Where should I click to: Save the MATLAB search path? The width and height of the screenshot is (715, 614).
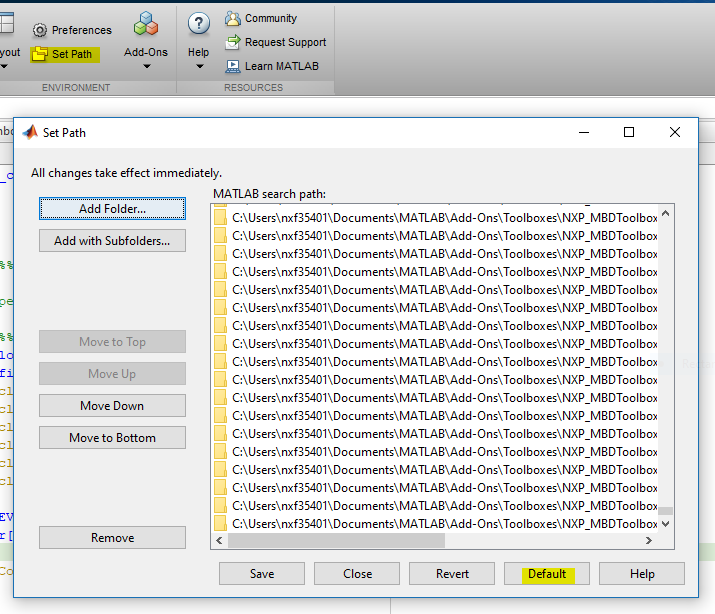(x=262, y=573)
